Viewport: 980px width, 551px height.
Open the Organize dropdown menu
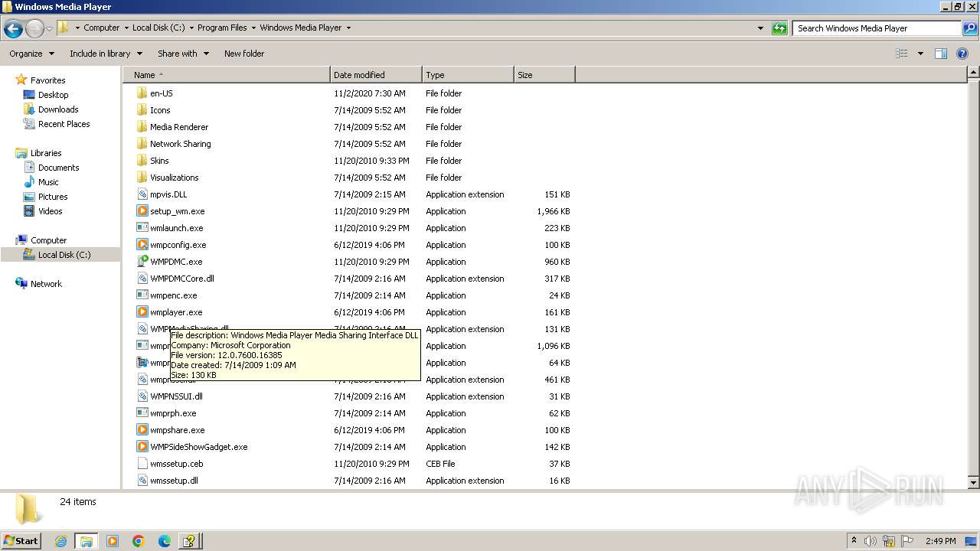point(32,54)
